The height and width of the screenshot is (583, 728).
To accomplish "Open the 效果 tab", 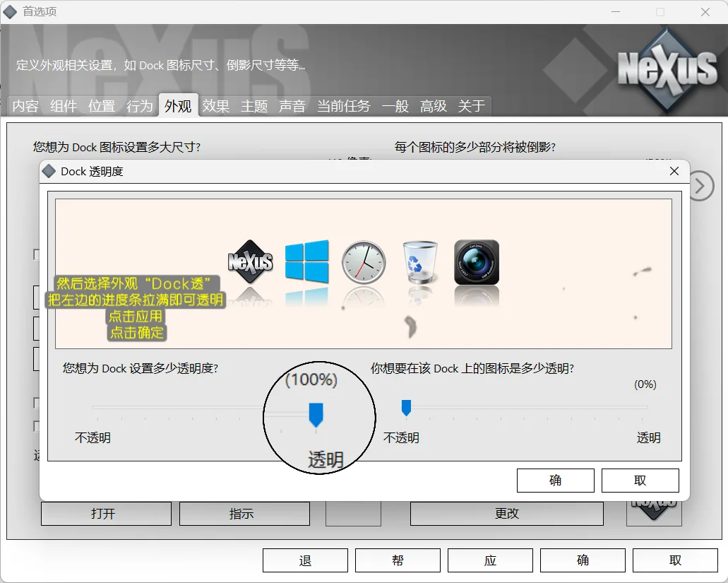I will 216,106.
